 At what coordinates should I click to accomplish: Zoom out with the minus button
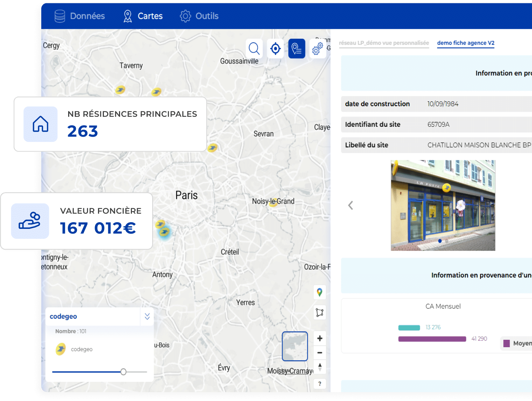tap(319, 353)
